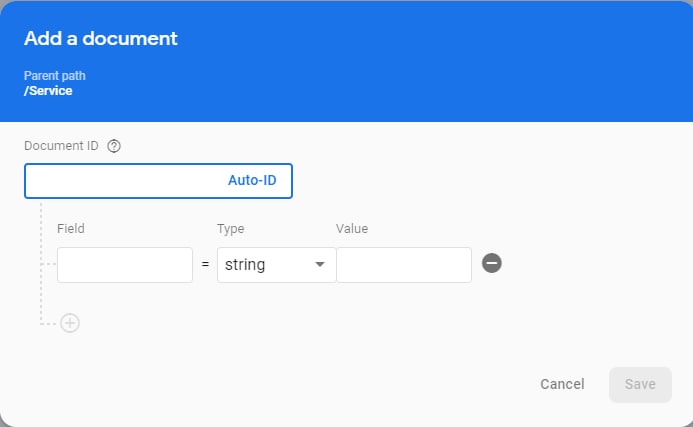Cancel adding the document
The image size is (693, 427).
click(x=562, y=384)
